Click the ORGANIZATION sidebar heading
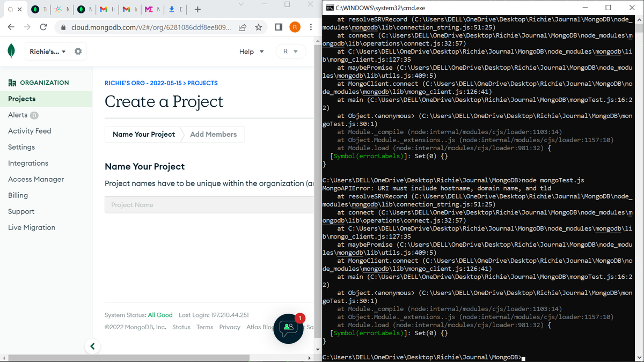The width and height of the screenshot is (644, 362). point(39,83)
